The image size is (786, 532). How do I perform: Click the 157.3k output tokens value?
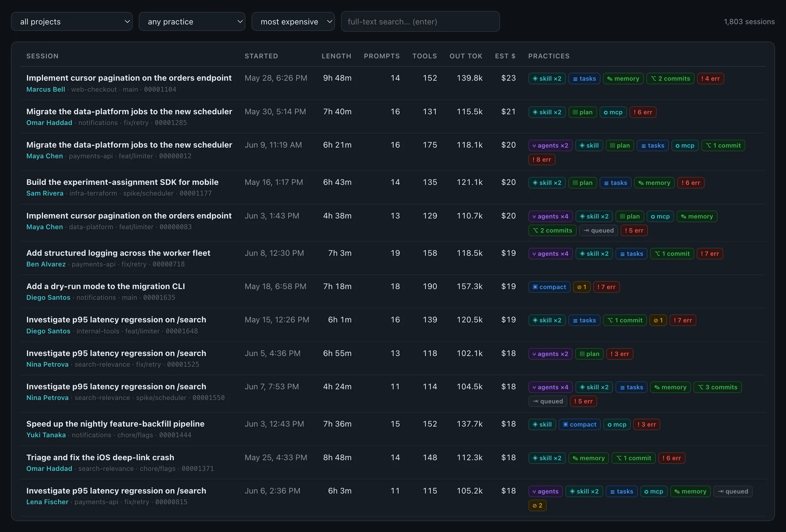click(469, 286)
